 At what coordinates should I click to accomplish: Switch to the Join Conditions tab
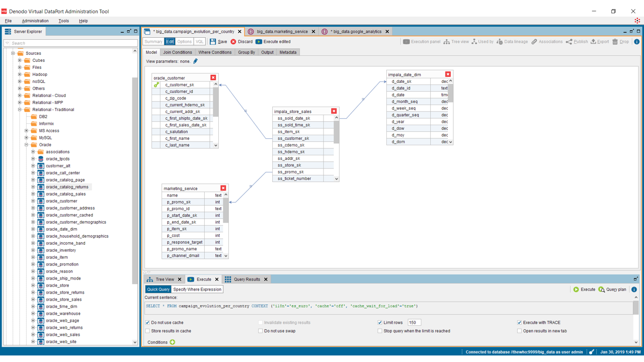(x=177, y=52)
